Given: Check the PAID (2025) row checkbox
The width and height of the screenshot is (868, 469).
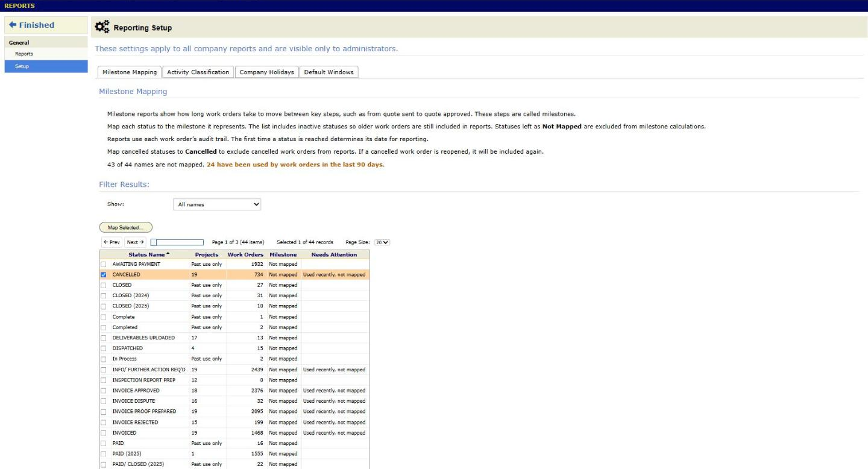Looking at the screenshot, I should [104, 454].
